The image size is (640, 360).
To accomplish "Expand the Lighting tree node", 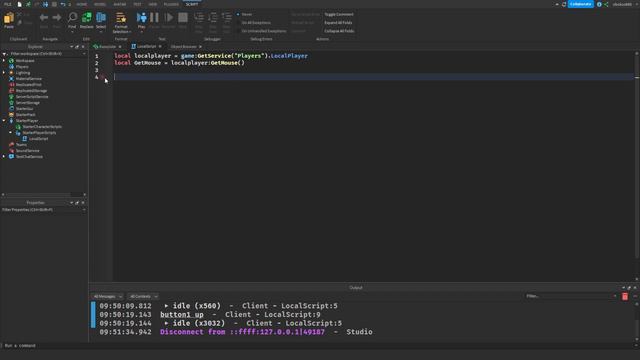I will click(4, 73).
